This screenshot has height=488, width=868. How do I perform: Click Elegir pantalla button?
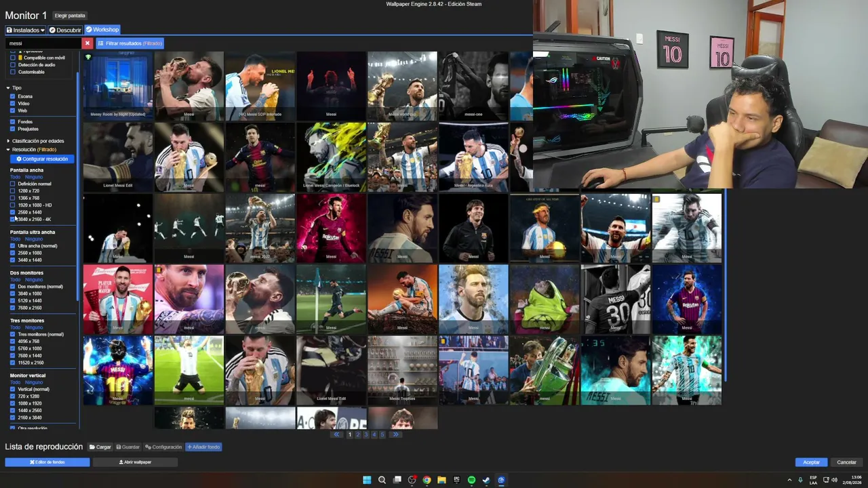(70, 16)
